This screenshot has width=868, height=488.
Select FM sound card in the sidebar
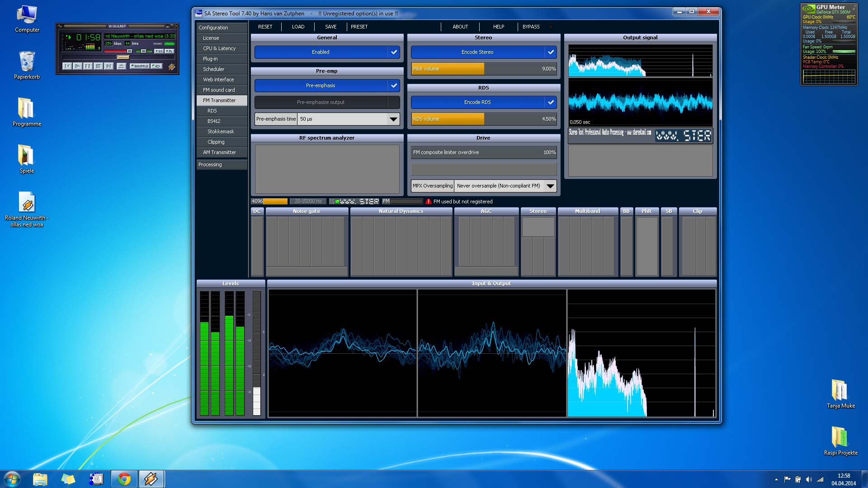222,90
